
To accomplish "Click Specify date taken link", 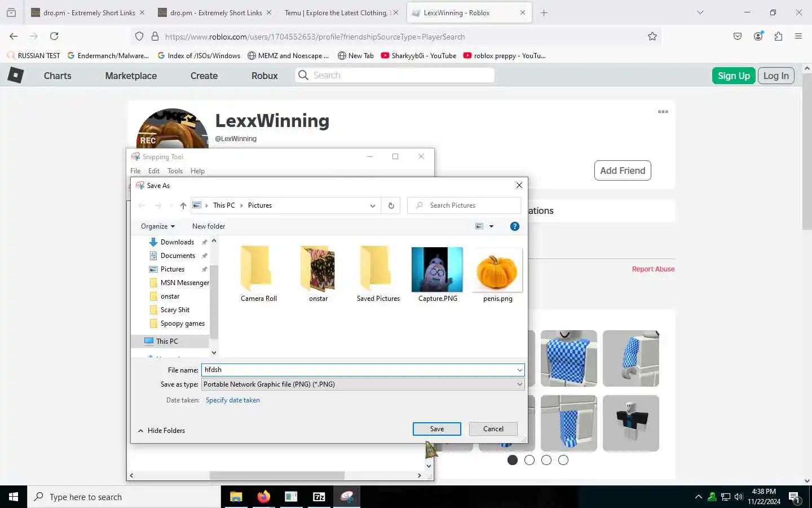I will tap(233, 400).
